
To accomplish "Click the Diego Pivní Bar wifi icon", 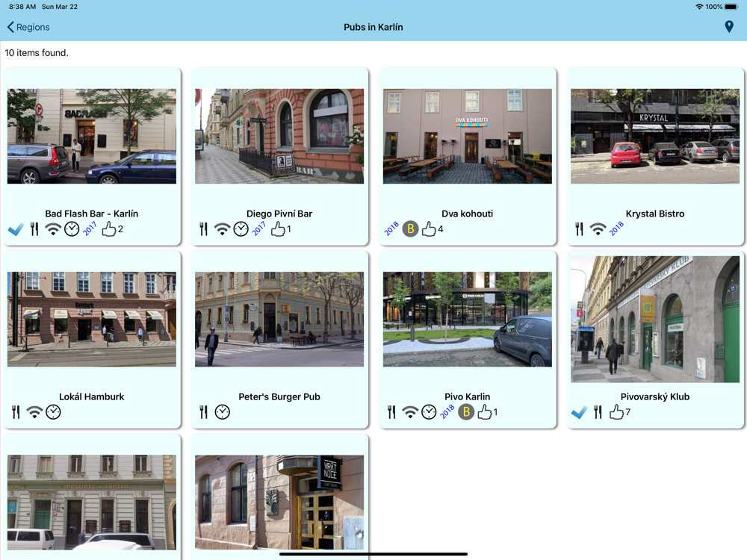I will 222,229.
